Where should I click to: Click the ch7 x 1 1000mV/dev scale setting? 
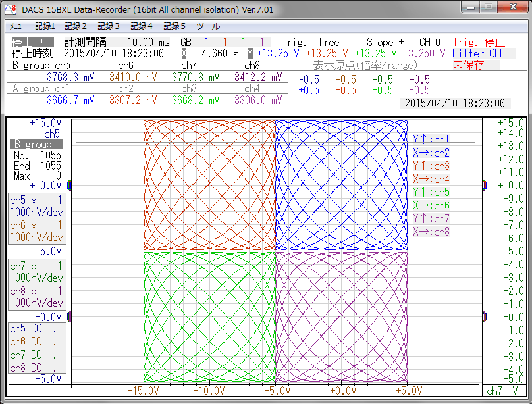click(x=37, y=272)
